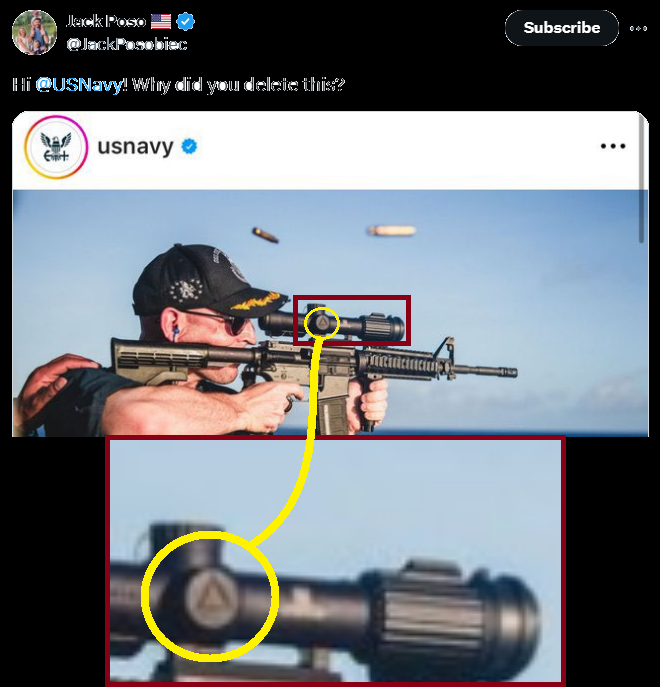Click the usnavy verified checkmark badge

tap(189, 146)
